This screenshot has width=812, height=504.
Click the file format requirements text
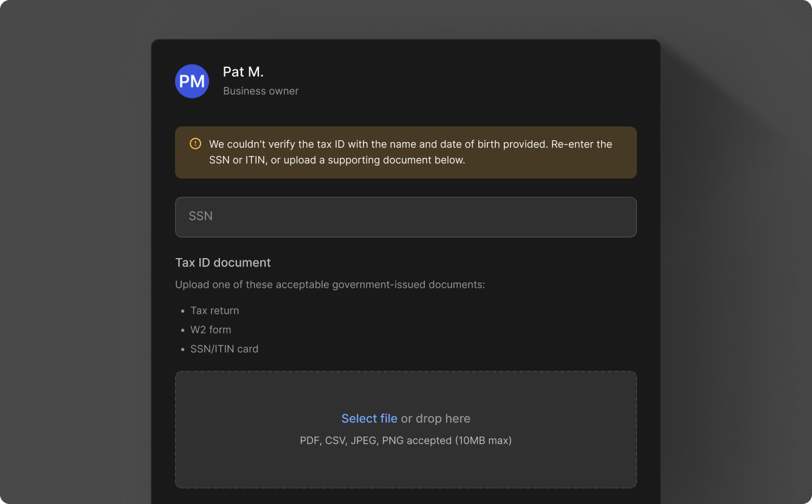tap(405, 440)
